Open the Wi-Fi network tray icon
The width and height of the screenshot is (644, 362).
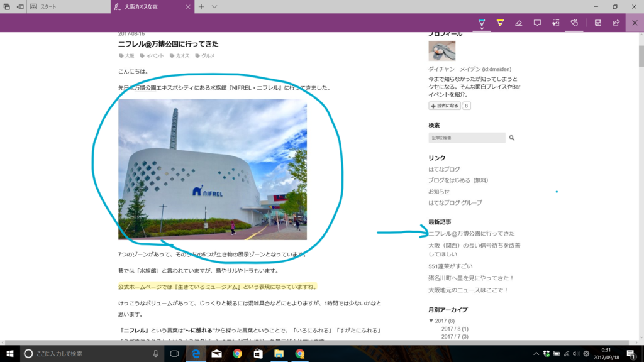pos(567,354)
